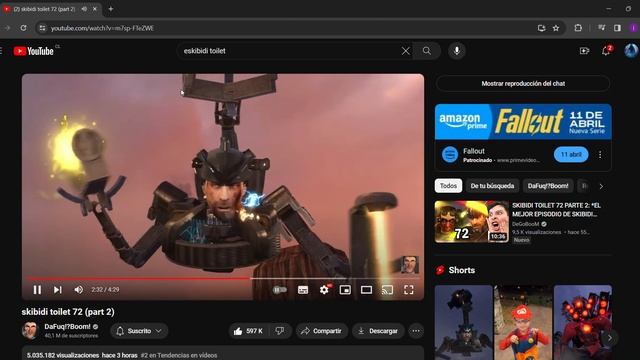Toggle the autoplay switch in player
The height and width of the screenshot is (360, 640).
[280, 290]
